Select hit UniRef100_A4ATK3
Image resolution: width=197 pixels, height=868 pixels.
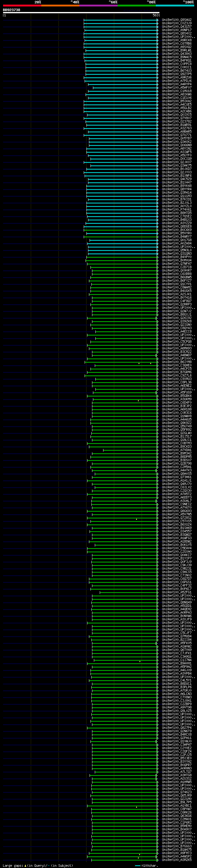pyautogui.click(x=177, y=470)
